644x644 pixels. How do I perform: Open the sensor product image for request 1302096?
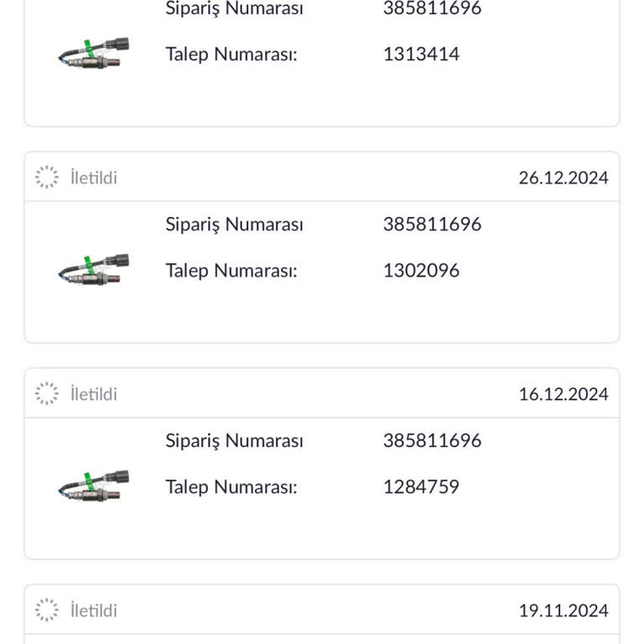[x=94, y=269]
